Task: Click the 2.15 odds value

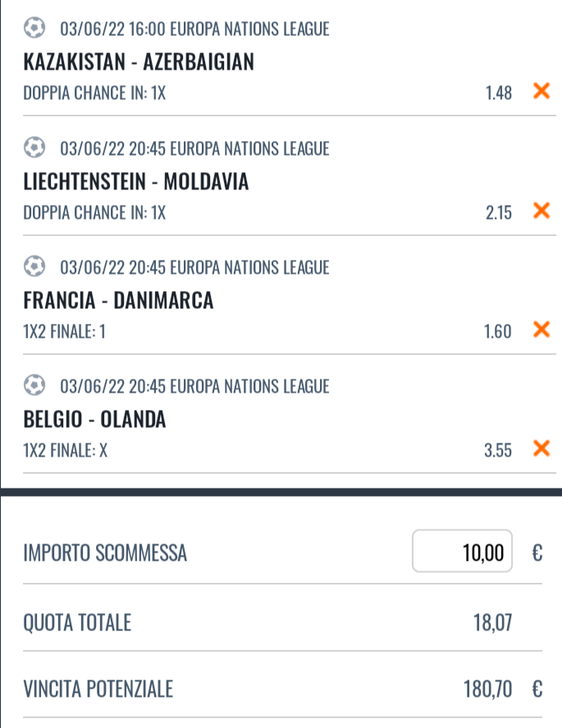Action: (x=498, y=212)
